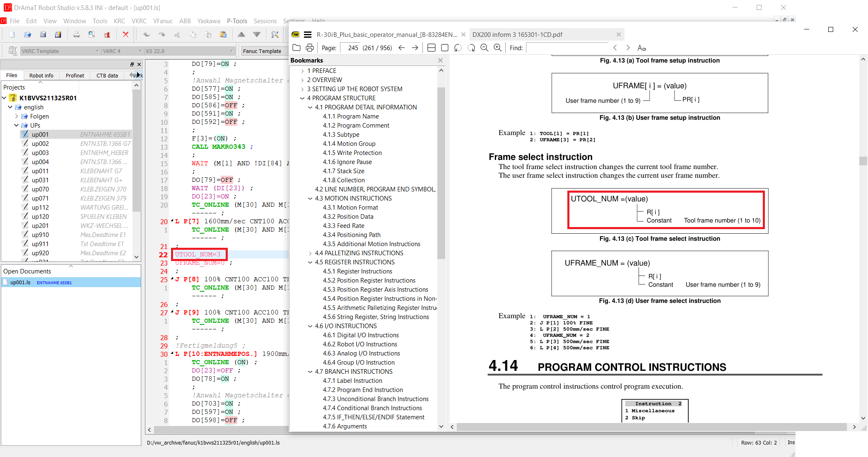Click the Open file folder icon in DrAmaT toolbar
The height and width of the screenshot is (457, 868).
(x=27, y=34)
